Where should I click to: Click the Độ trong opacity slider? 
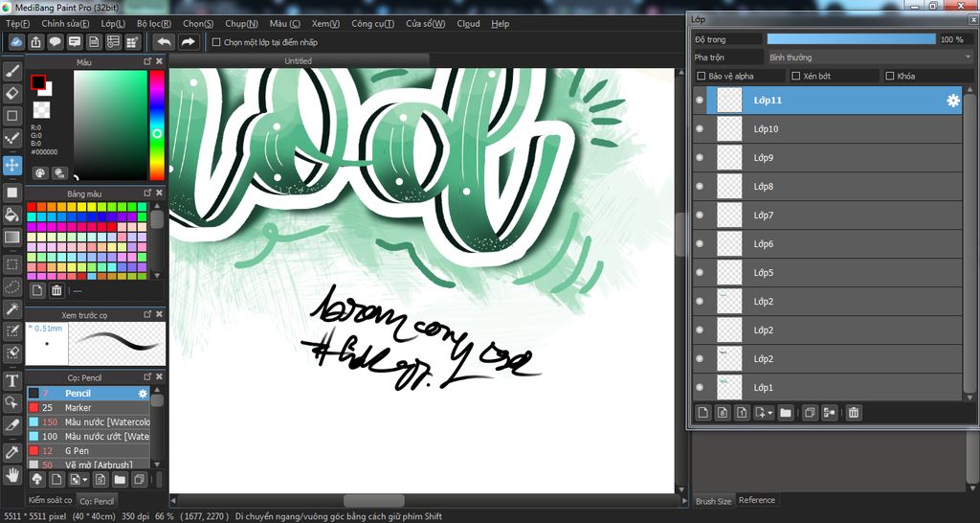[x=851, y=38]
